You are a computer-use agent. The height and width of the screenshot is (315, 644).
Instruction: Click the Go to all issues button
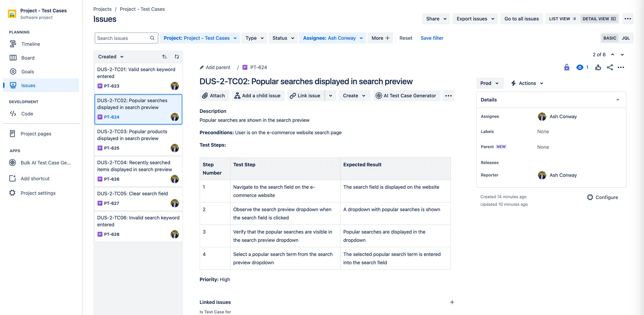(x=521, y=19)
